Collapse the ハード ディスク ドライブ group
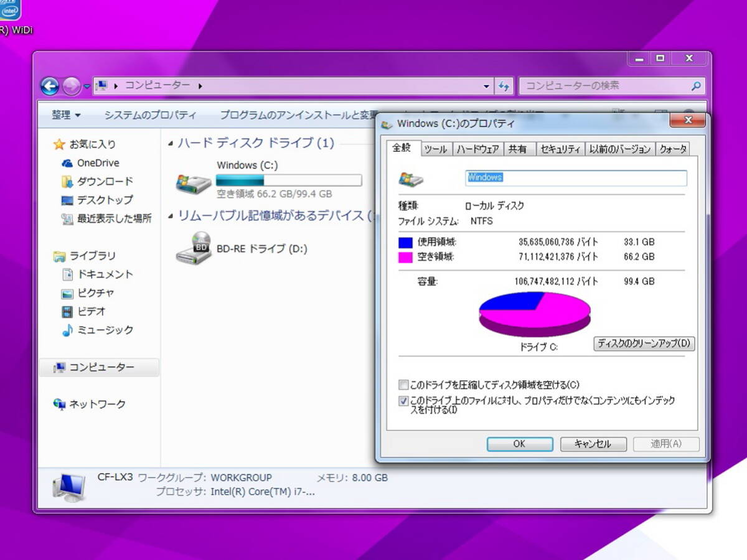Screen dimensions: 747x560 point(171,144)
